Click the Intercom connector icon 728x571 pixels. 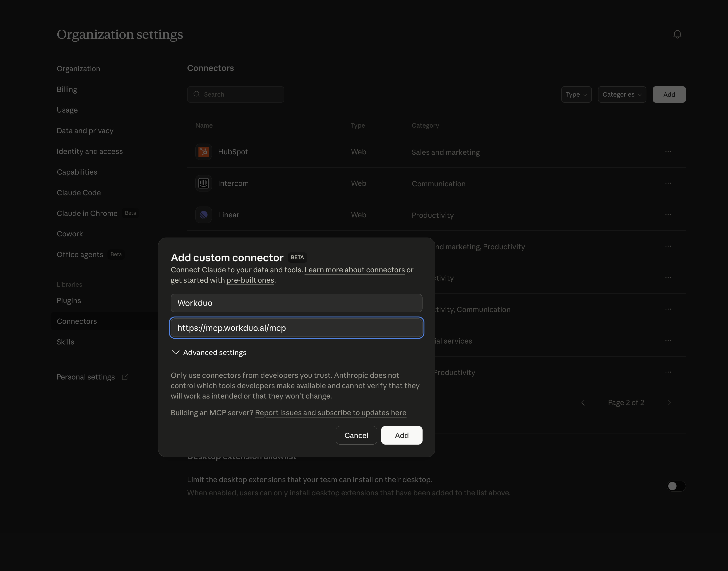click(203, 183)
